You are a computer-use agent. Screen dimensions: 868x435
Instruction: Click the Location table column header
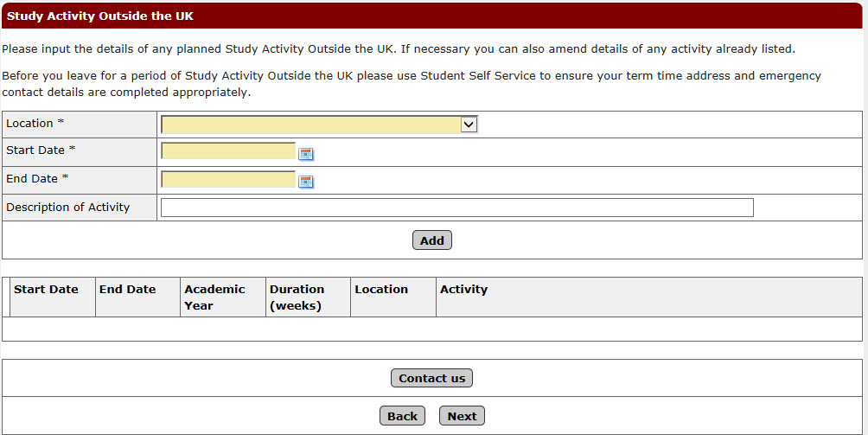[381, 290]
